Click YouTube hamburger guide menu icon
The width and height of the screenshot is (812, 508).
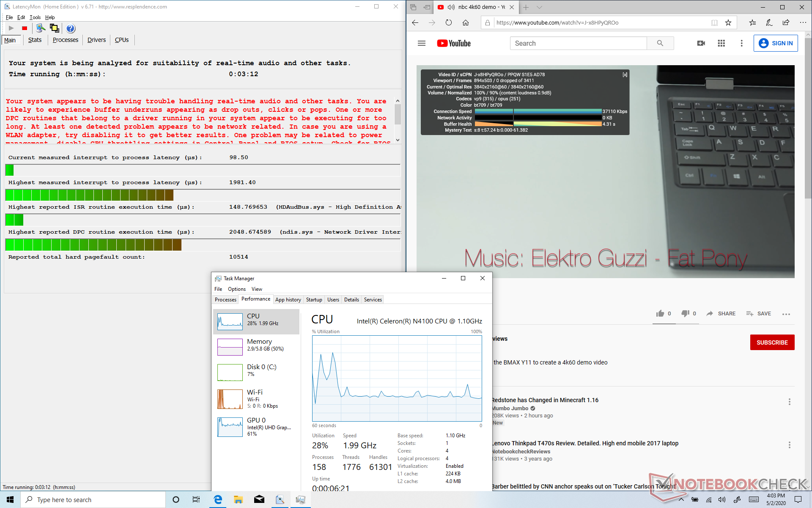[421, 43]
